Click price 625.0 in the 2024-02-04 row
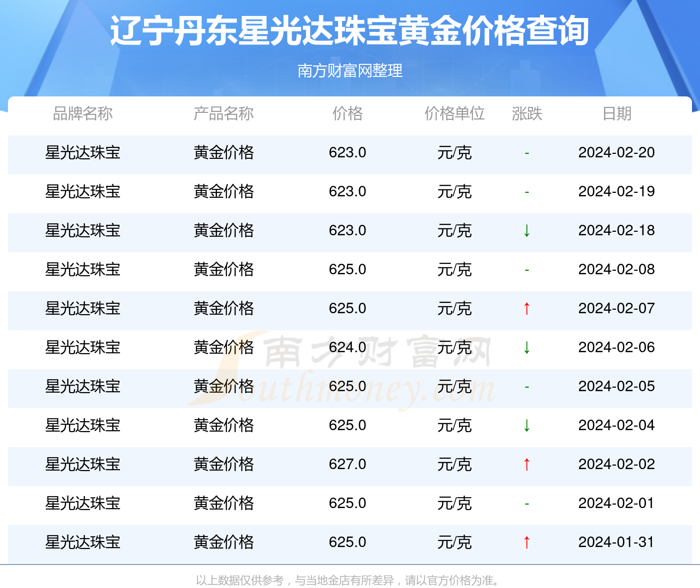The image size is (700, 588). [x=347, y=425]
